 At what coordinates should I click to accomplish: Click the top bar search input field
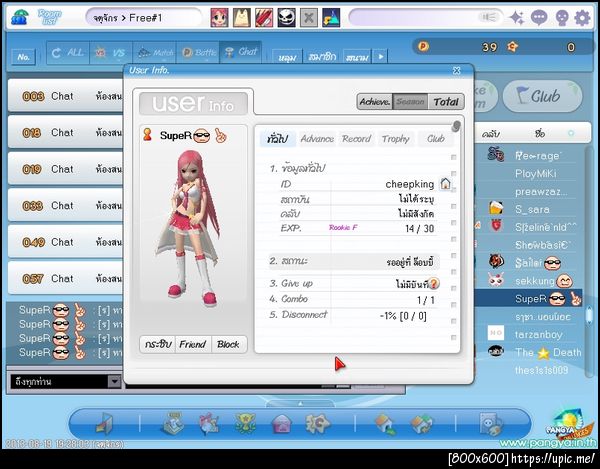426,18
